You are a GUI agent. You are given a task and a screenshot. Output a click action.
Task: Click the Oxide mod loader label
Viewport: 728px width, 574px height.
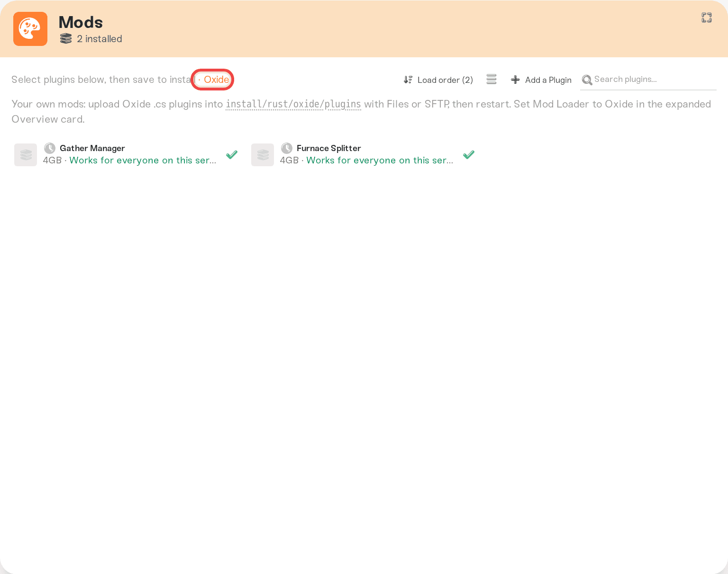click(216, 80)
